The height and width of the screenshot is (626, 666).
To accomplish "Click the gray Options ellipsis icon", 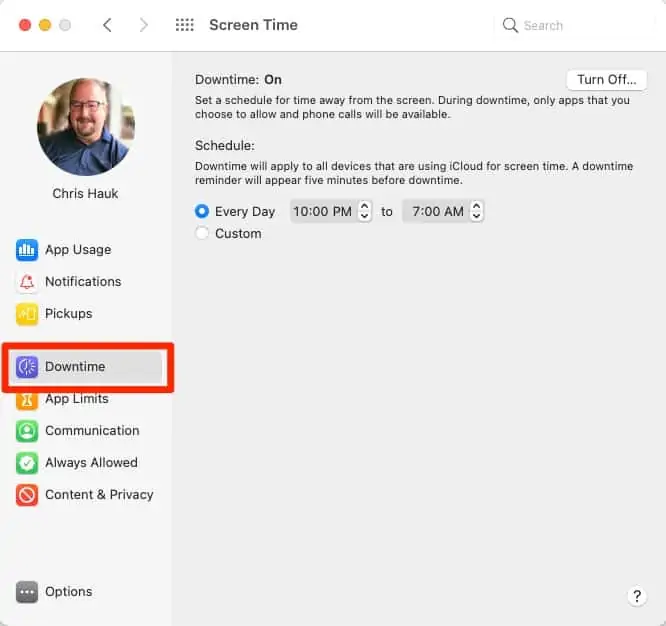I will (27, 592).
